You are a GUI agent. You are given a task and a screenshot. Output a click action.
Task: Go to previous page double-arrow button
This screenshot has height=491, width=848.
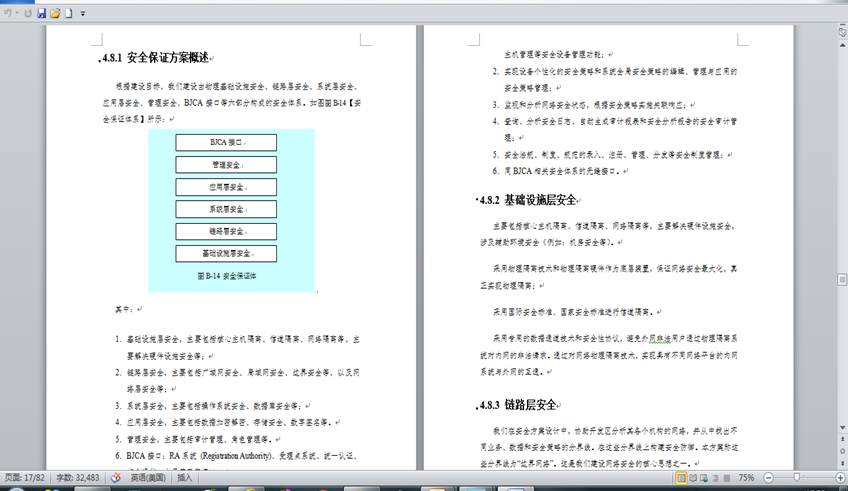(x=842, y=440)
